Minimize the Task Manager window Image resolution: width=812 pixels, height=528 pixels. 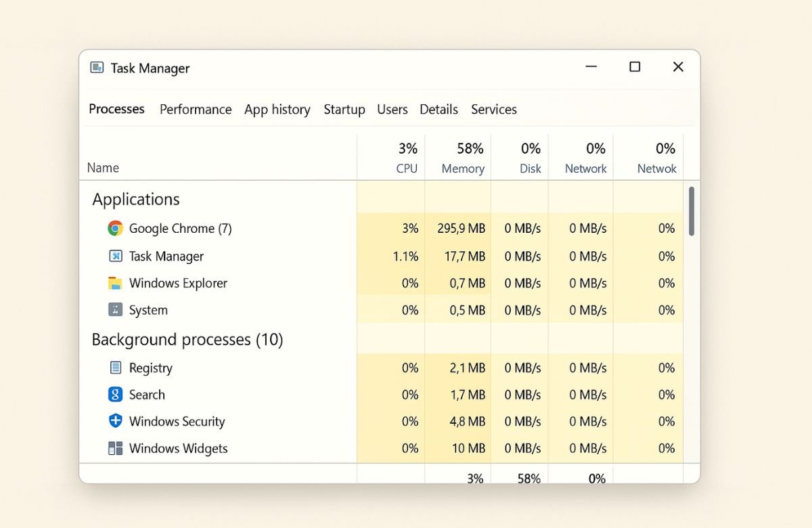click(591, 67)
